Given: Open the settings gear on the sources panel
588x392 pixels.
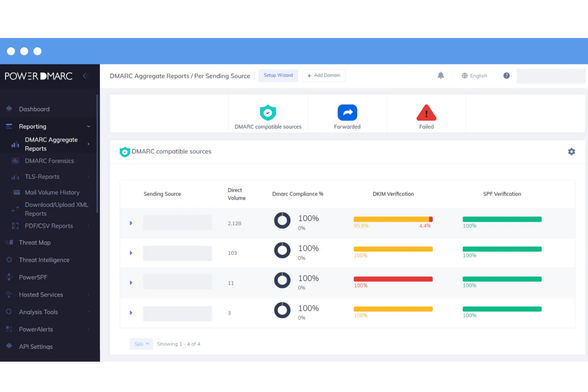Looking at the screenshot, I should (x=571, y=151).
